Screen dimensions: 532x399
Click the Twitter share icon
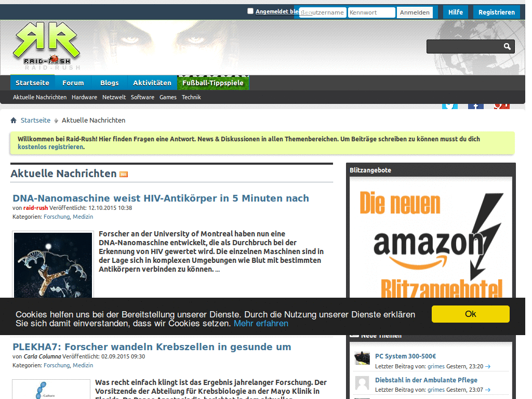pos(450,106)
